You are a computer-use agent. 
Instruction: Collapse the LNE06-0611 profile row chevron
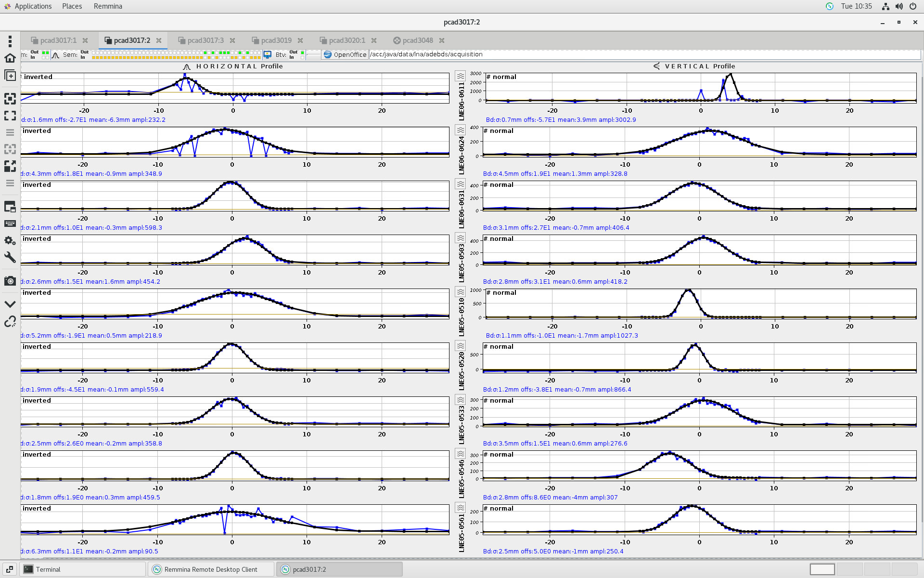pos(461,76)
